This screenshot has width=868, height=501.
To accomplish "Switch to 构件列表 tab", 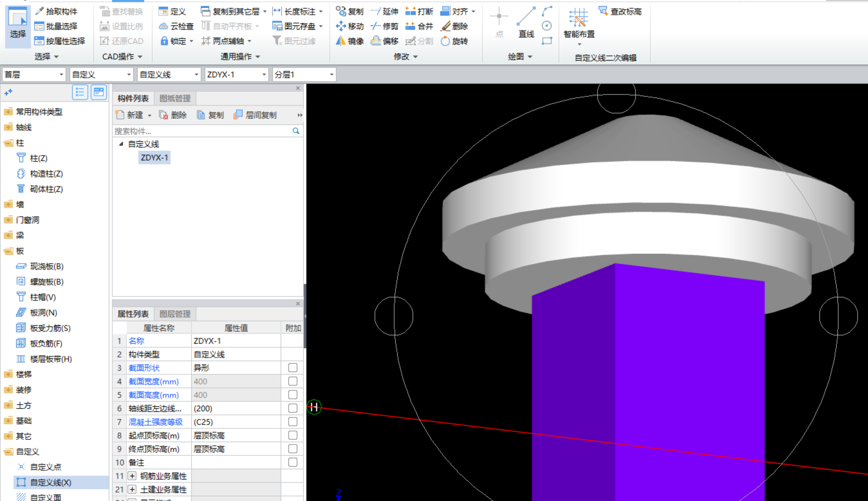I will 133,98.
